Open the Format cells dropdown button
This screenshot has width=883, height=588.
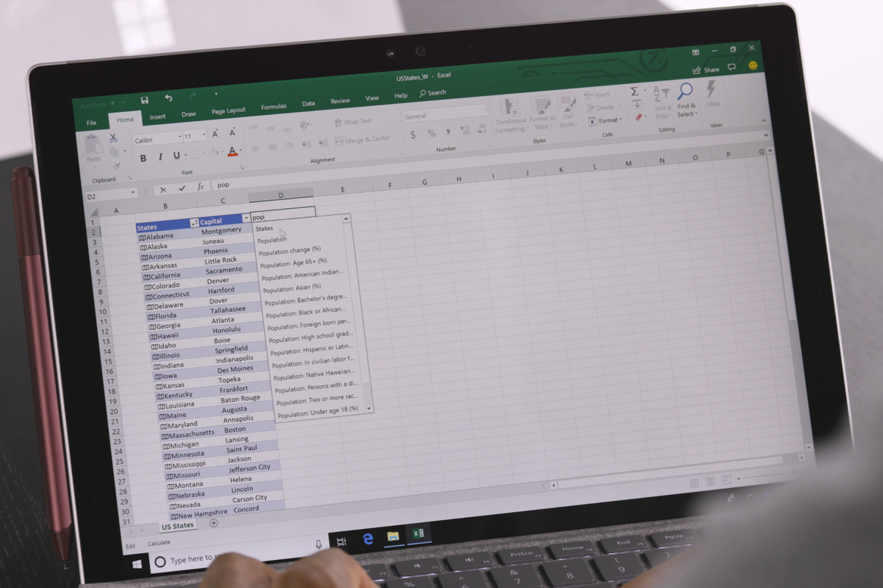coord(605,120)
